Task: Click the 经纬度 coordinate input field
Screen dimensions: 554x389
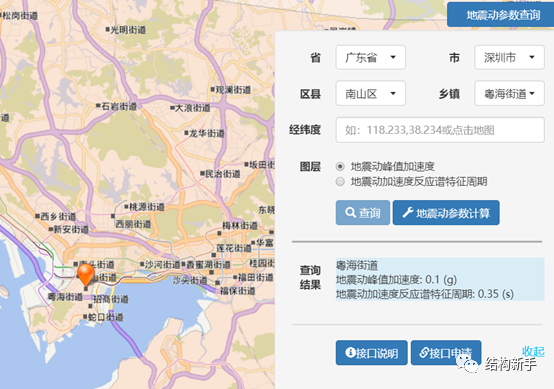Action: (440, 130)
